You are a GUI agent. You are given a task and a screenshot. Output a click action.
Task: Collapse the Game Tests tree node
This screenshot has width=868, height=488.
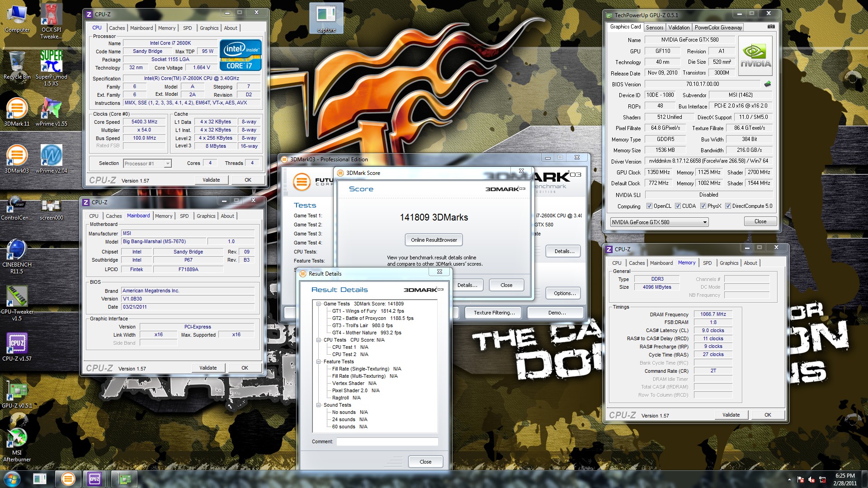pyautogui.click(x=318, y=304)
